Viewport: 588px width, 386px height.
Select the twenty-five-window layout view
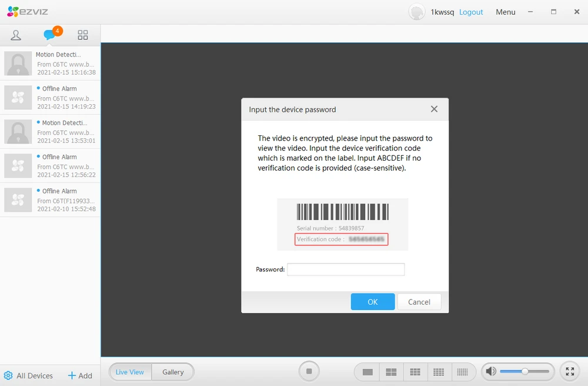pos(462,372)
